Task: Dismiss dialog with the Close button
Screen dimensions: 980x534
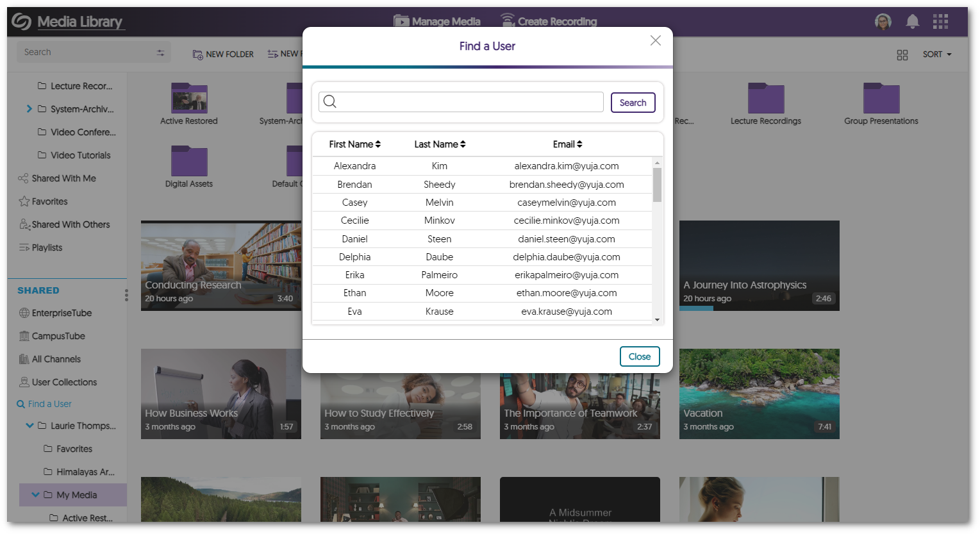Action: tap(639, 356)
